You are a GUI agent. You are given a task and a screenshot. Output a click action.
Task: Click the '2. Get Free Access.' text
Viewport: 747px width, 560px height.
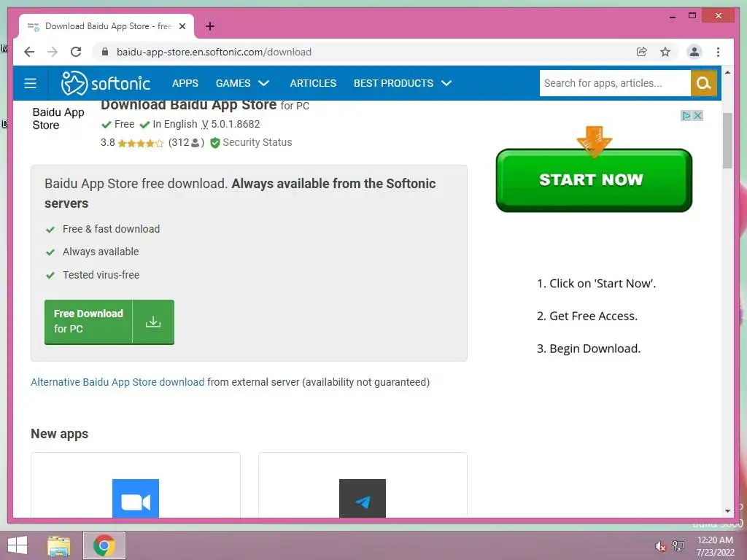(x=587, y=316)
